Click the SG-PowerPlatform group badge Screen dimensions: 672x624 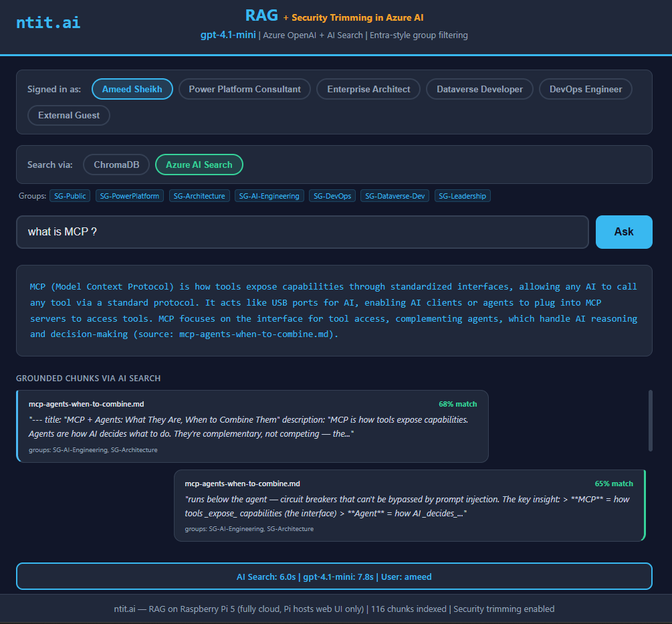[x=130, y=196]
